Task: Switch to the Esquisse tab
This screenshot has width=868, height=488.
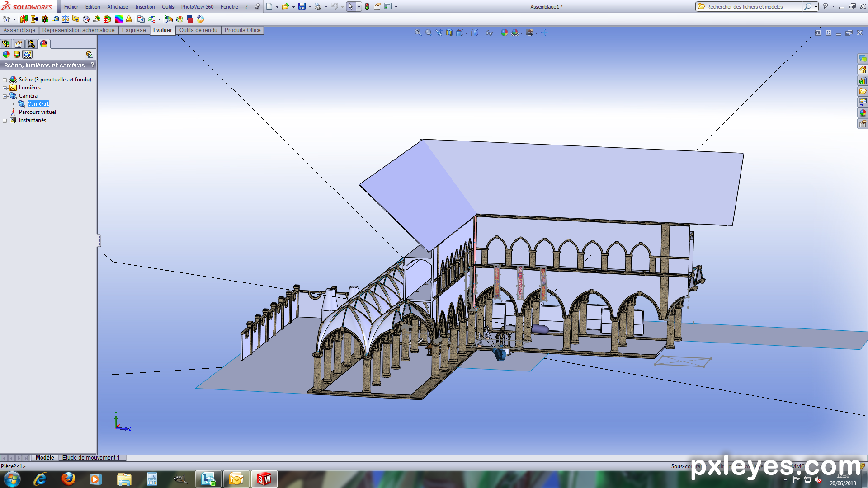Action: point(134,30)
